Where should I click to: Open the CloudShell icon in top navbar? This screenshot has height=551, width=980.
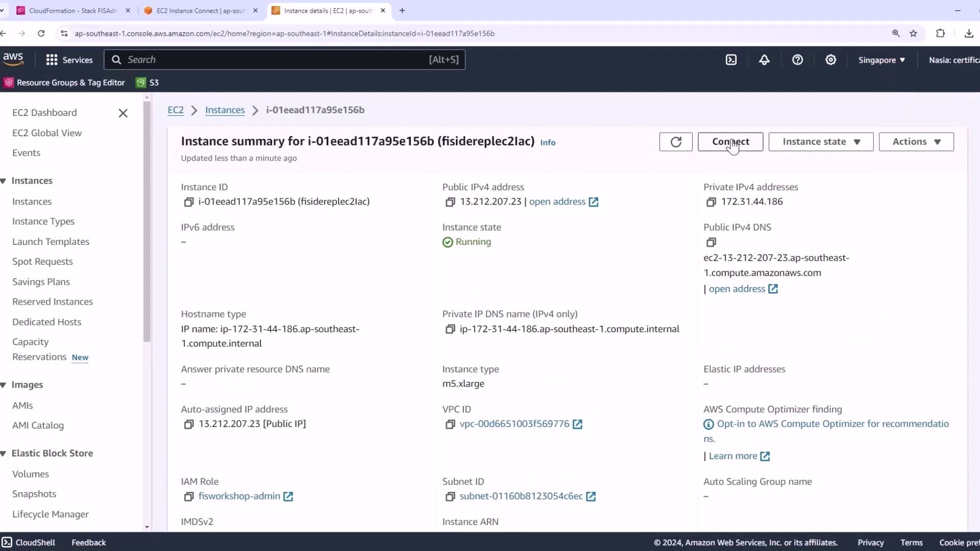[731, 60]
